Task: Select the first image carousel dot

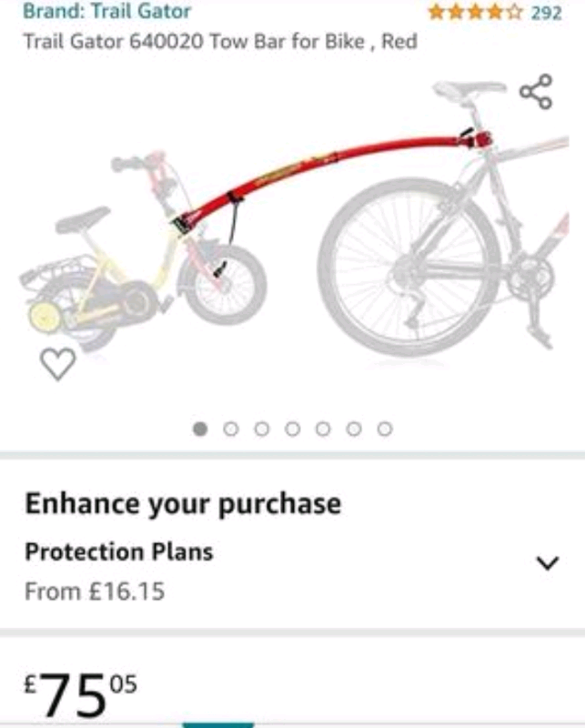Action: click(200, 429)
